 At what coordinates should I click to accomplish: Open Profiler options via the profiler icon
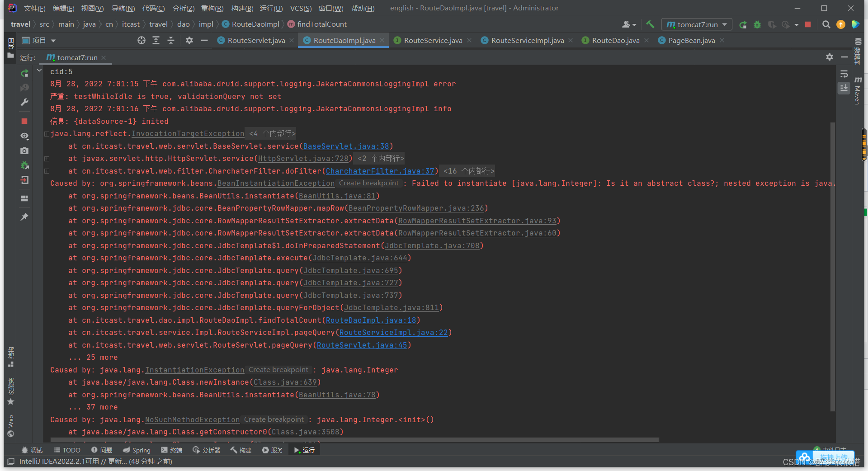click(x=786, y=25)
